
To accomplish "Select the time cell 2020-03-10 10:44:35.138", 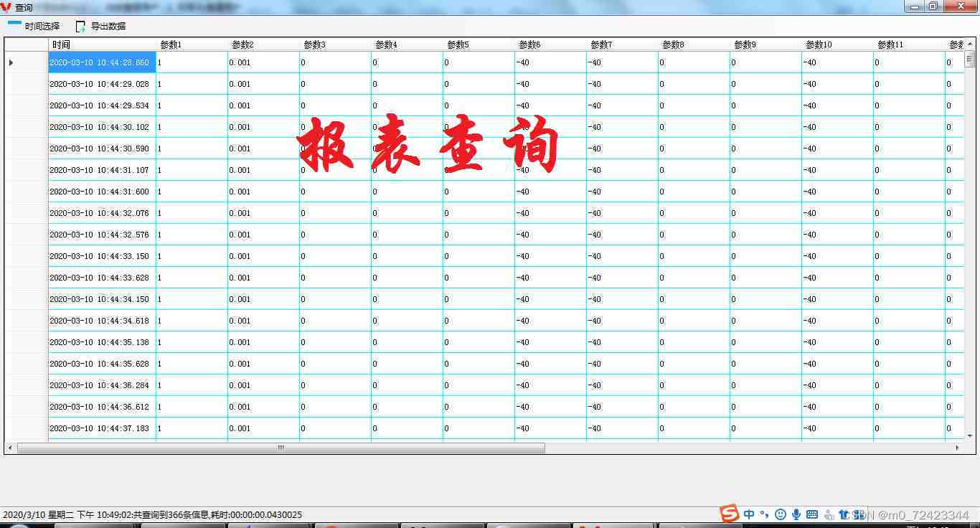I will coord(102,342).
